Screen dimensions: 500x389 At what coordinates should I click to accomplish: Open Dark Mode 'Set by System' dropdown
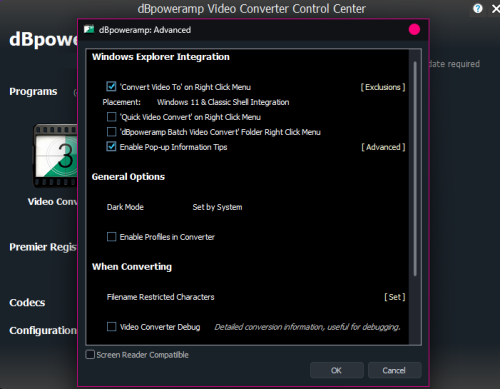coord(217,207)
